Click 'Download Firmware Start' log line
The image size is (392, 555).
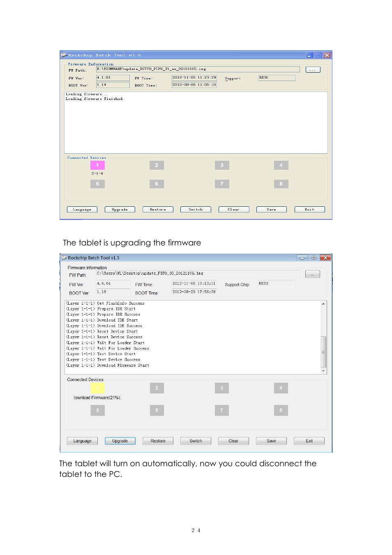point(108,365)
